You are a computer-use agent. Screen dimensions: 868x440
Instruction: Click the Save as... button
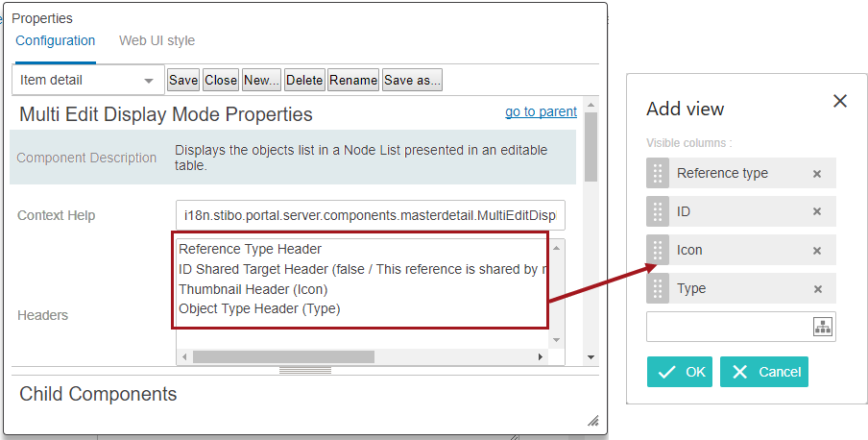[x=413, y=81]
